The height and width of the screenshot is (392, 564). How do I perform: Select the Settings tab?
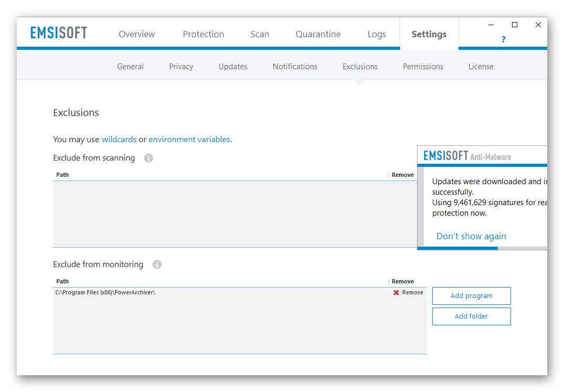[x=429, y=35]
